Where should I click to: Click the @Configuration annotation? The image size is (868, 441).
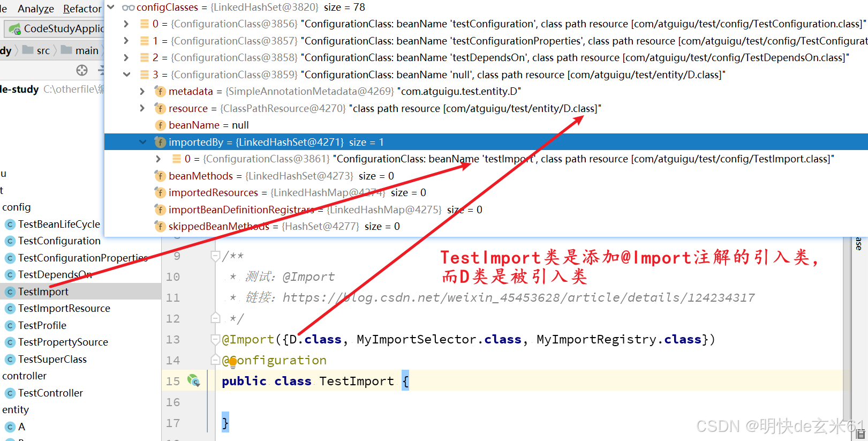(x=274, y=360)
